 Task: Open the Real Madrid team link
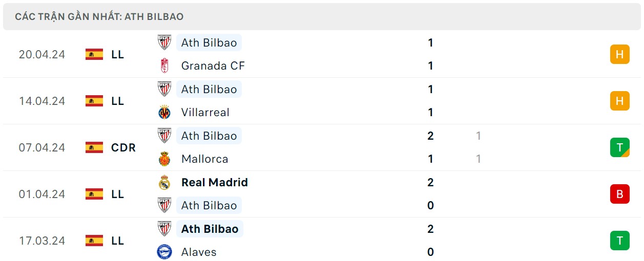214,182
